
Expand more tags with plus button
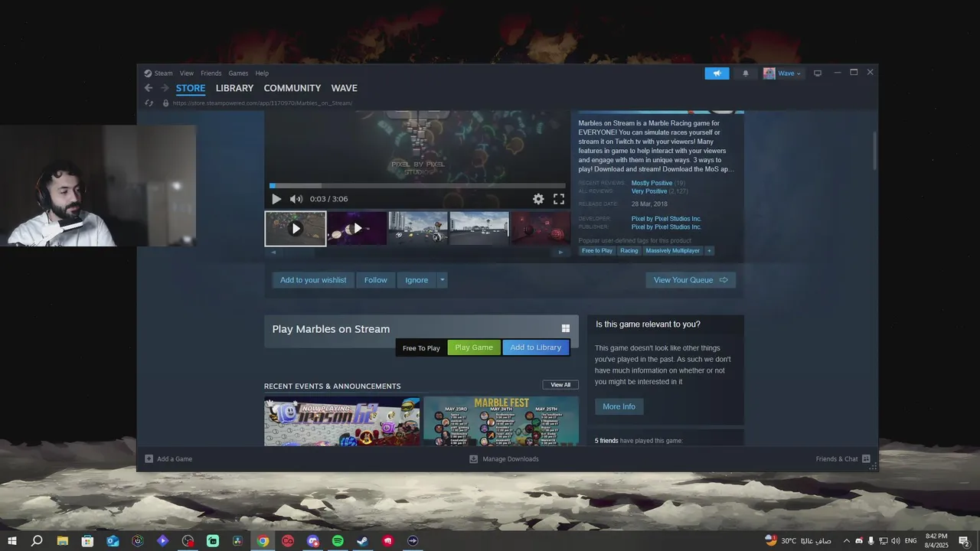[709, 251]
